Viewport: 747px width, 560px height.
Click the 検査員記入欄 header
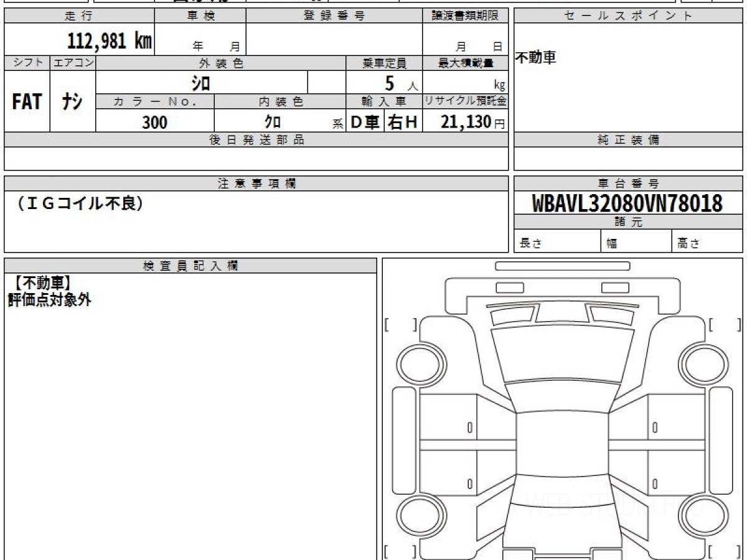[x=190, y=266]
